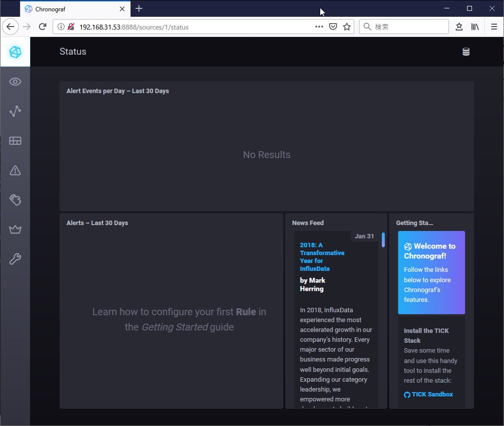Click the Welcome to Chronograf card
The height and width of the screenshot is (426, 504).
click(x=432, y=272)
